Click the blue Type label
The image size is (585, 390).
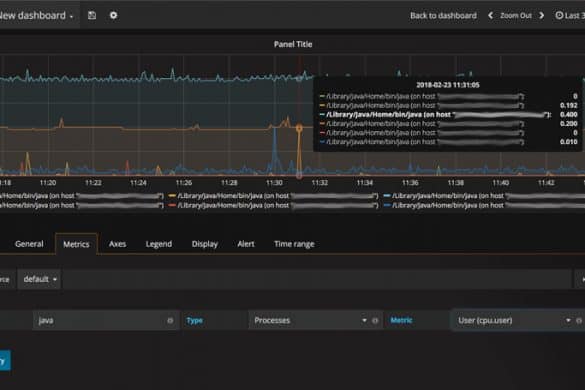[x=194, y=321]
